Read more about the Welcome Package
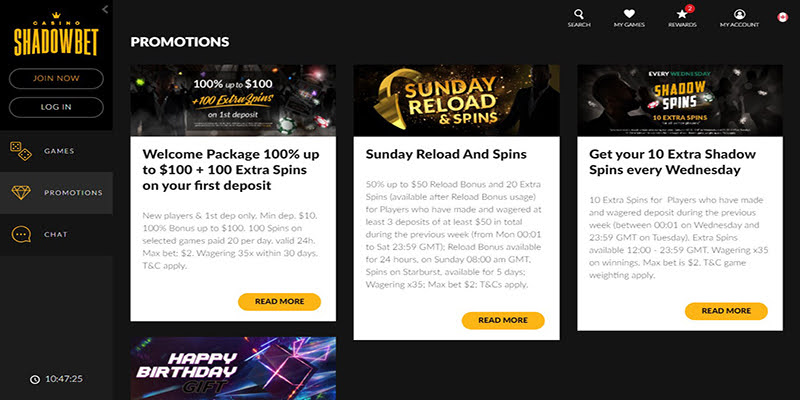The image size is (800, 400). [279, 301]
